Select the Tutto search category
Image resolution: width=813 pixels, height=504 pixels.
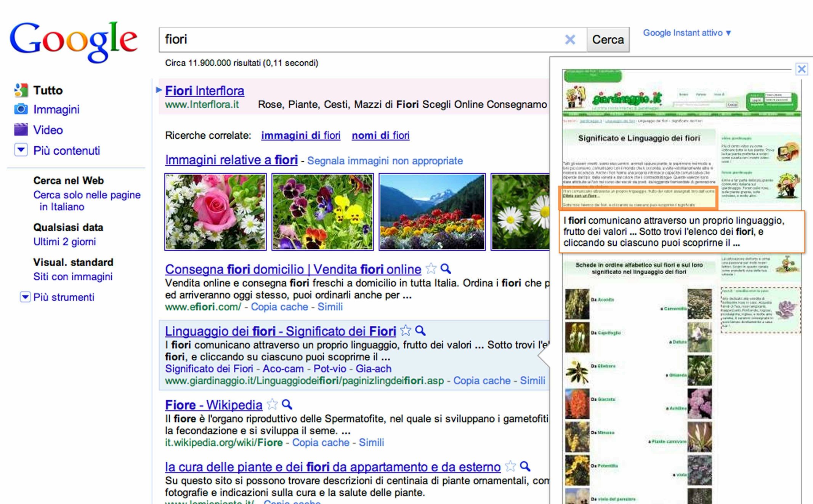48,90
